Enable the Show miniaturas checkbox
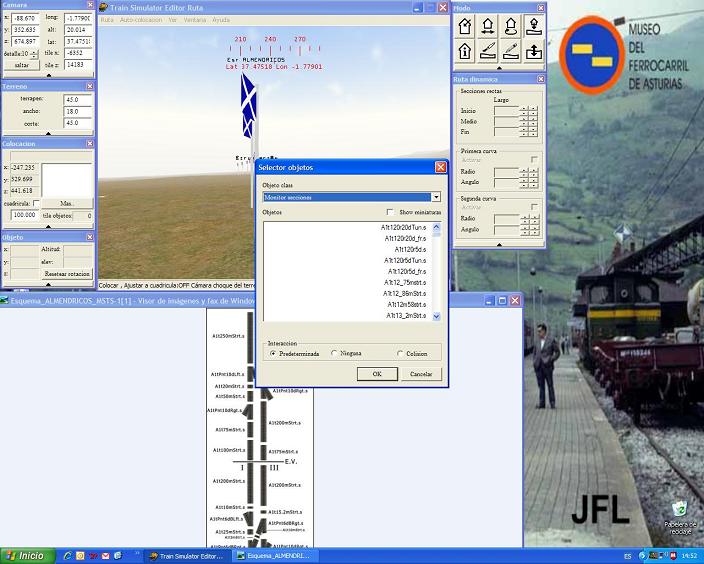 point(391,212)
